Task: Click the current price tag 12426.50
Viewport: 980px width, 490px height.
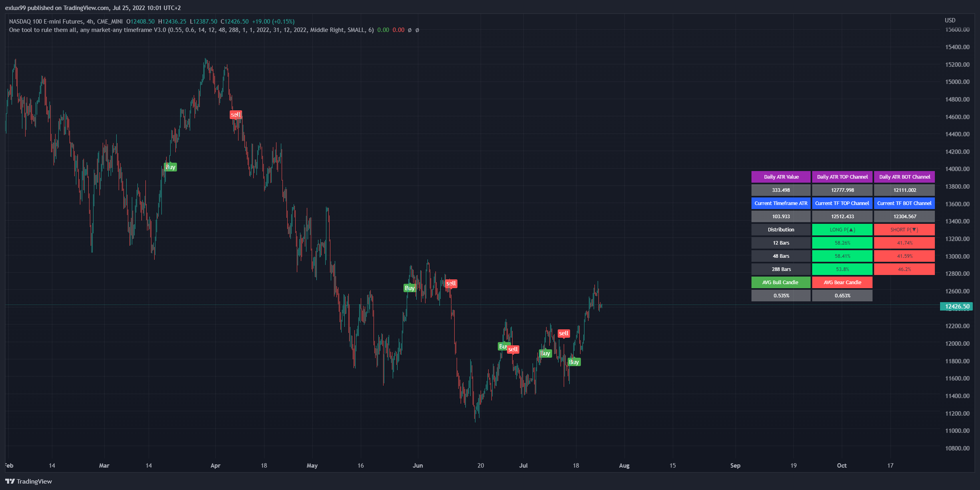Action: 956,307
